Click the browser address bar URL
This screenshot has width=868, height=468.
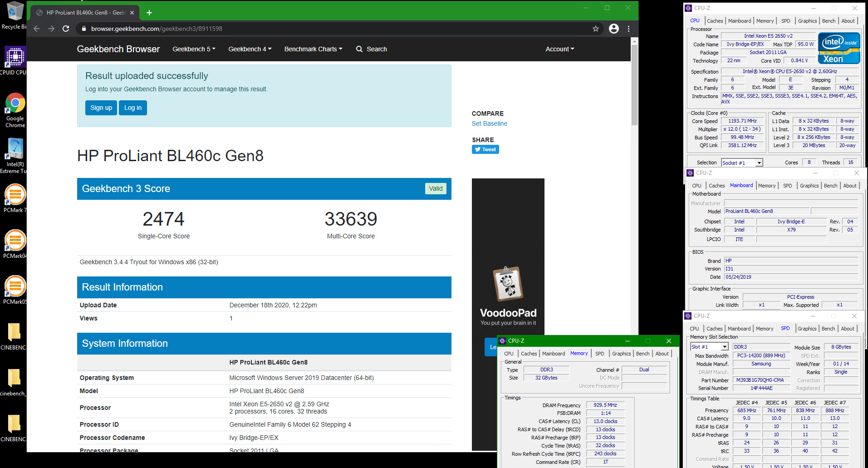click(157, 29)
